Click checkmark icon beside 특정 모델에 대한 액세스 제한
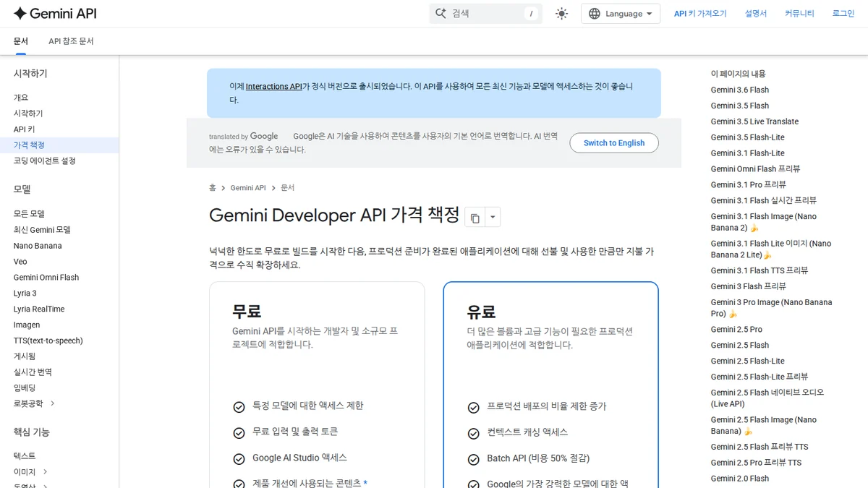 pos(239,407)
